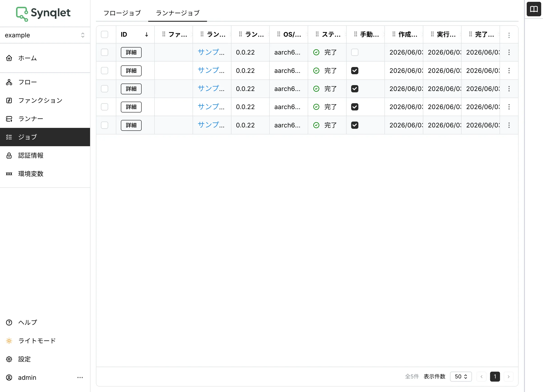Toggle unchecked 手動 checkbox in first row

point(355,52)
